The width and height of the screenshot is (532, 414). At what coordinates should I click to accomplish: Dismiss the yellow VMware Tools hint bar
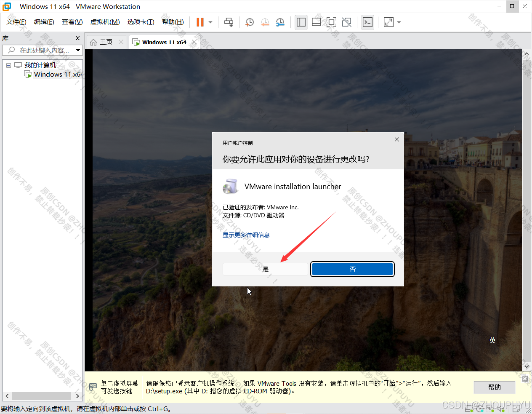[525, 379]
